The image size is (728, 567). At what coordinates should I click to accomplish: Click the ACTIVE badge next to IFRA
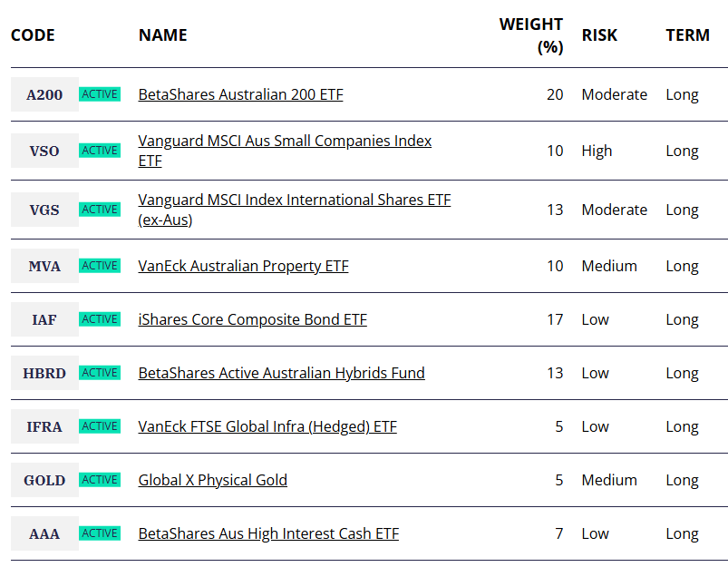tap(100, 425)
